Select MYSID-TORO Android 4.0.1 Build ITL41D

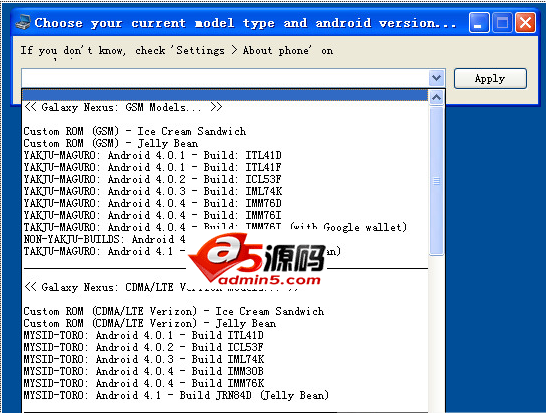pyautogui.click(x=143, y=335)
